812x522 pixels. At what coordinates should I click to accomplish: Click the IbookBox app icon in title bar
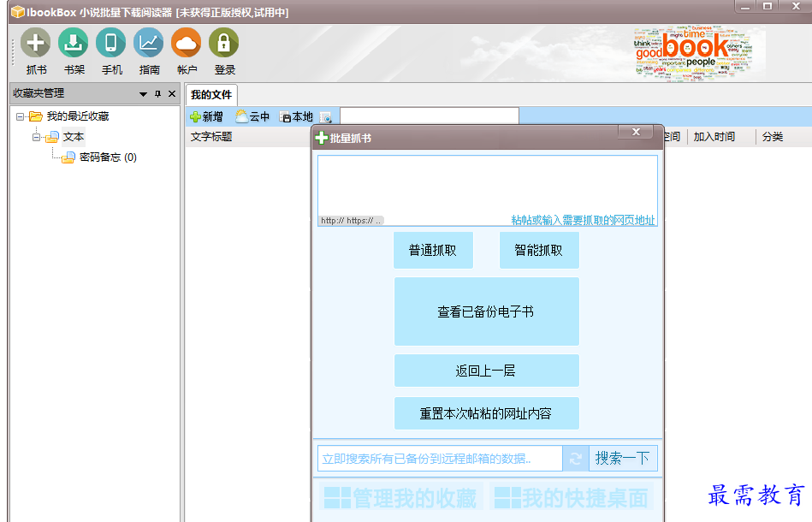[18, 12]
